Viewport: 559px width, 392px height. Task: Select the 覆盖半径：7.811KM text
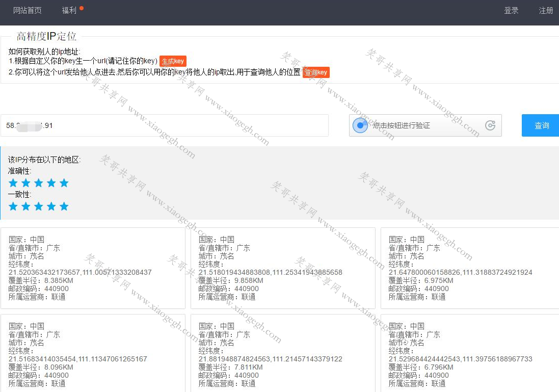tap(231, 367)
